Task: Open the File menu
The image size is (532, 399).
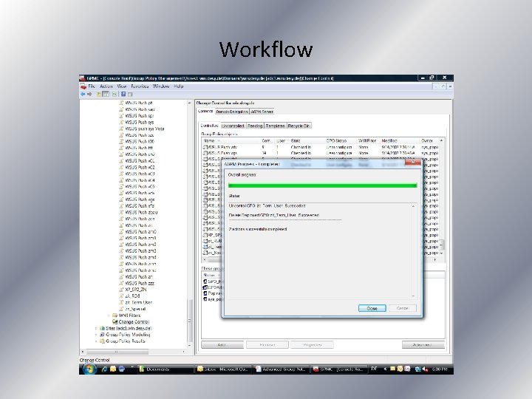Action: point(92,86)
